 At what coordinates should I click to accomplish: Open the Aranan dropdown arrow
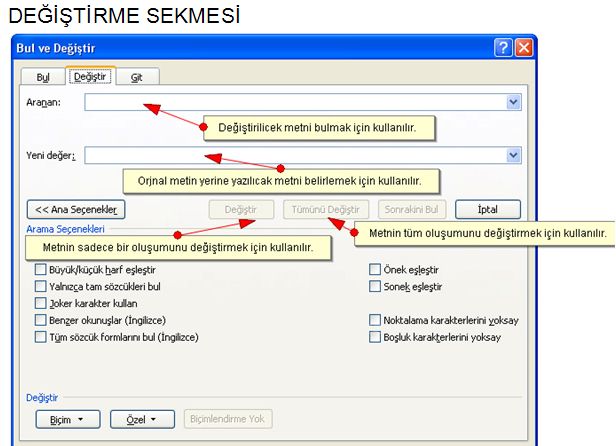click(x=513, y=102)
